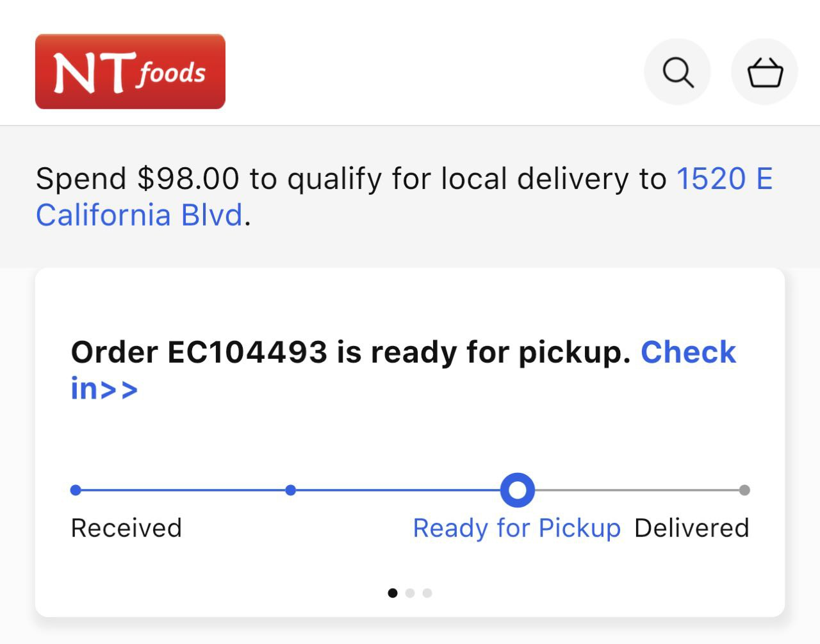This screenshot has width=820, height=644.
Task: Click the magnifying glass in the header
Action: click(x=677, y=71)
